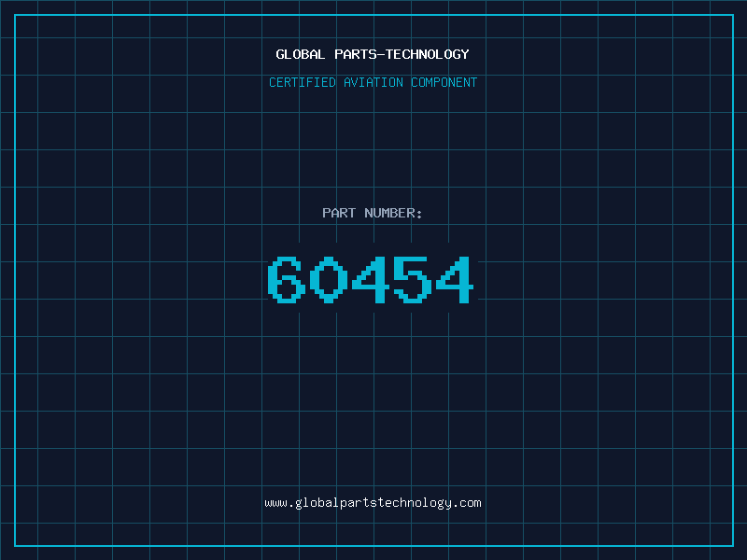
Task: Open the www.globalpartstechnology.com link
Action: 373,503
